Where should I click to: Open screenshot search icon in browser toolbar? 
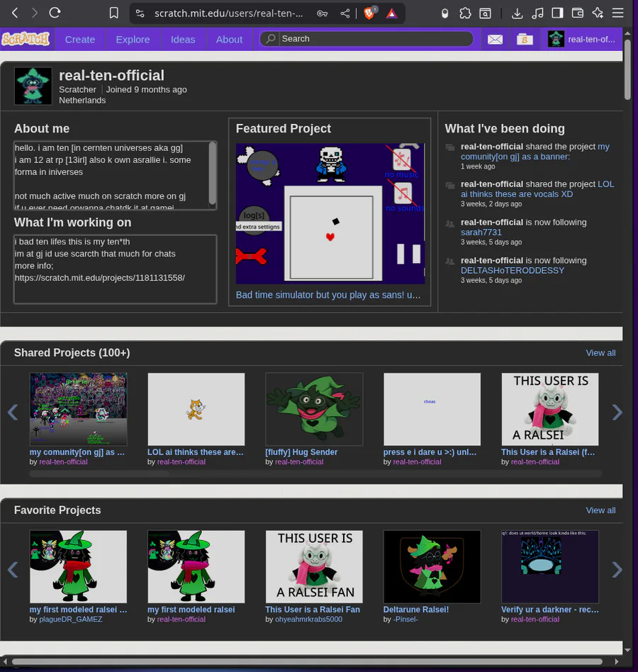(x=485, y=13)
